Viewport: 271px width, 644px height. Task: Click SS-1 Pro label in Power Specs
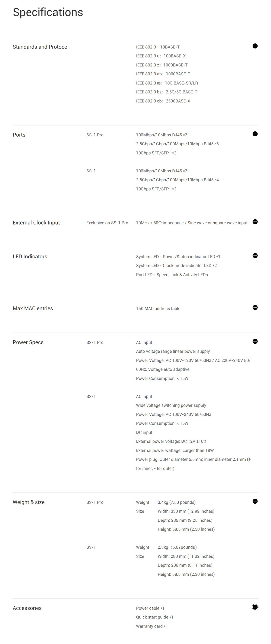coord(95,342)
